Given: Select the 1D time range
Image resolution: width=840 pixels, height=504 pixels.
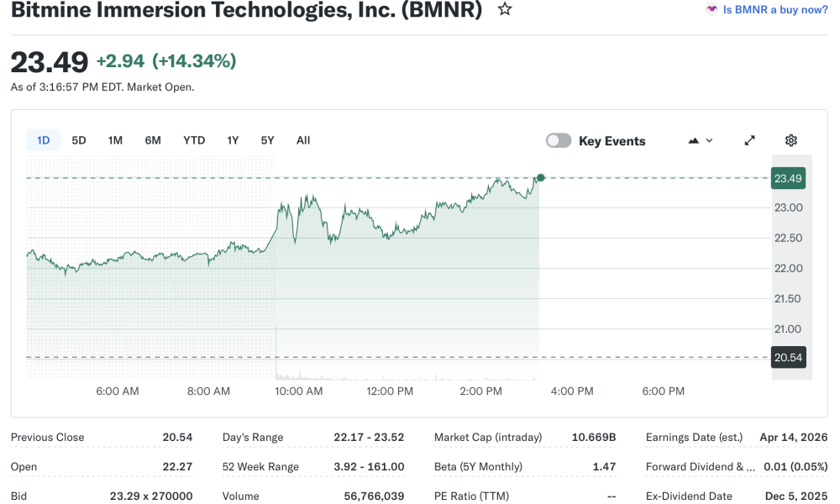Looking at the screenshot, I should click(x=43, y=140).
